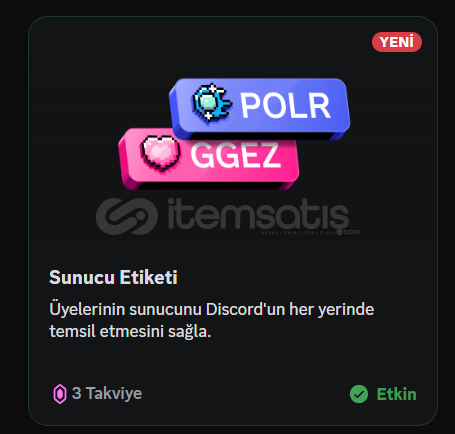
Task: Click the pink GGEZ server tag
Action: (208, 159)
